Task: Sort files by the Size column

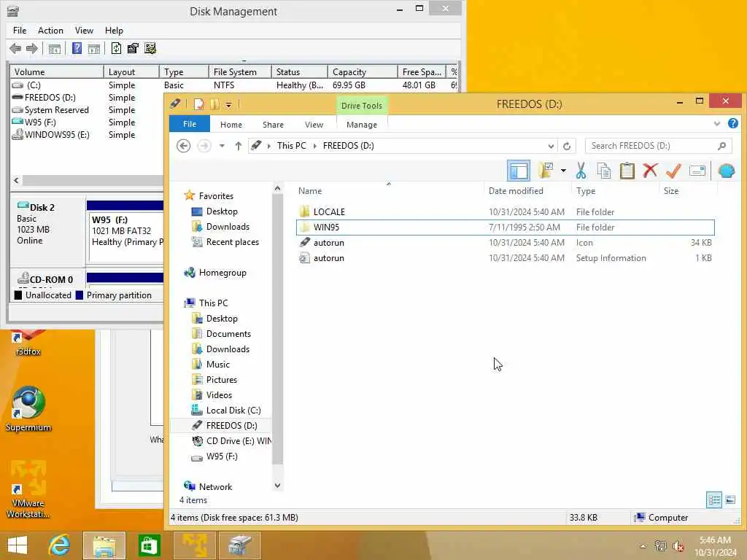Action: (688, 190)
